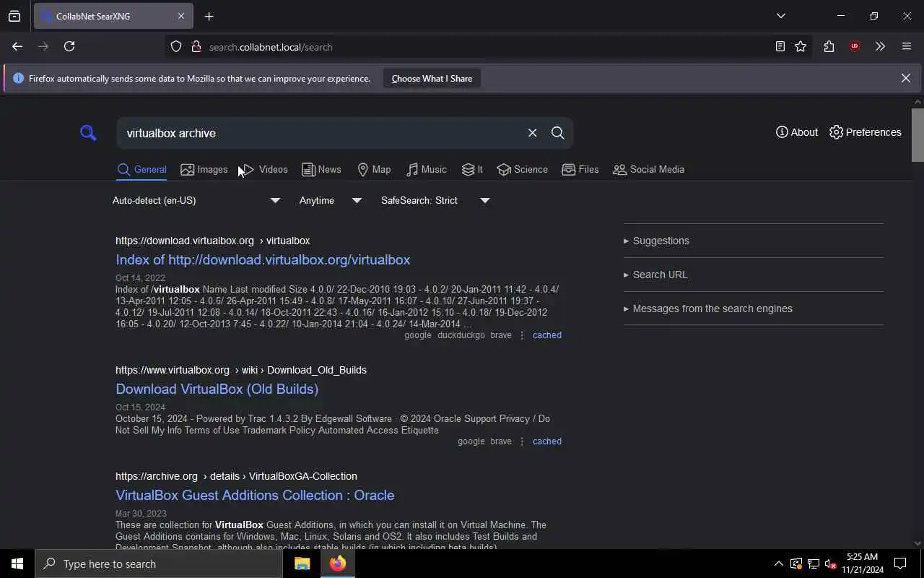Close the CollabNet SearXNG tab
The image size is (924, 578).
point(181,16)
